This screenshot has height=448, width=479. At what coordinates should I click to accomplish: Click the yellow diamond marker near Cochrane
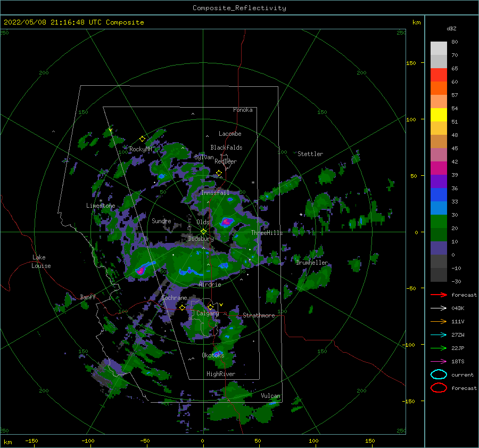click(x=182, y=308)
